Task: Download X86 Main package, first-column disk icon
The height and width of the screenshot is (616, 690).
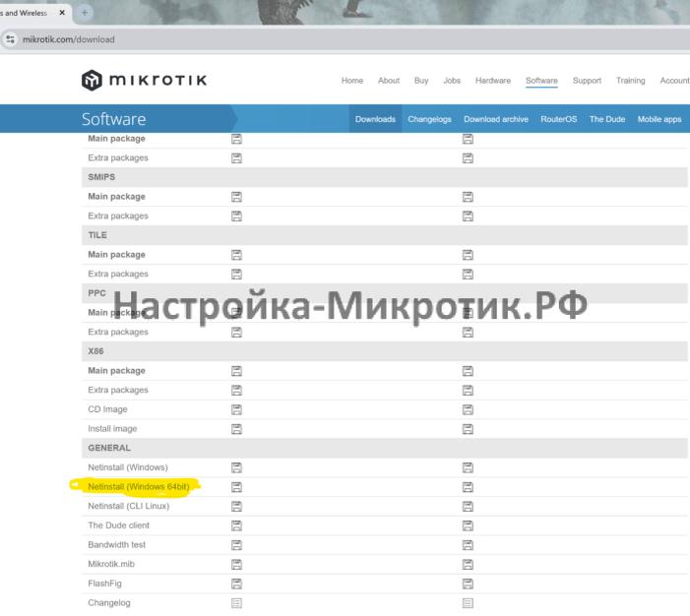Action: (236, 371)
